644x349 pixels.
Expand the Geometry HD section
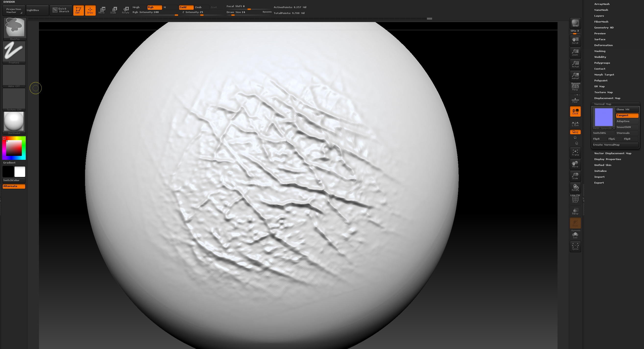(604, 27)
